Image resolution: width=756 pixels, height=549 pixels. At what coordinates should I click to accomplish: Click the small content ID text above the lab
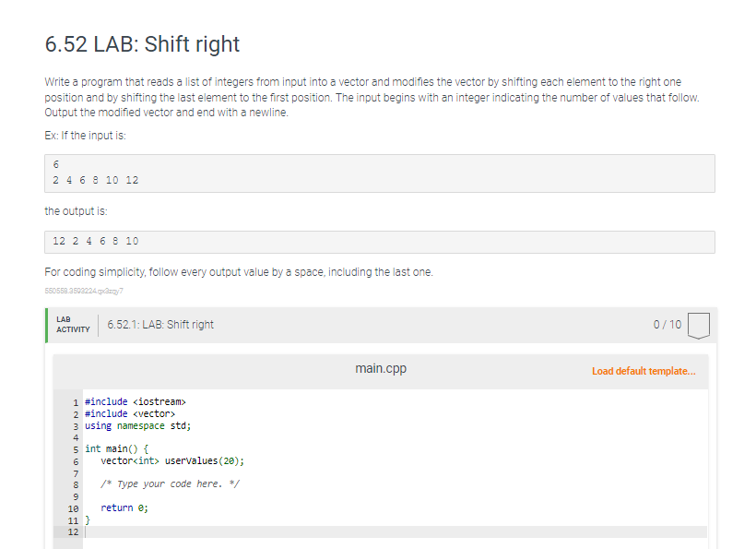[82, 292]
